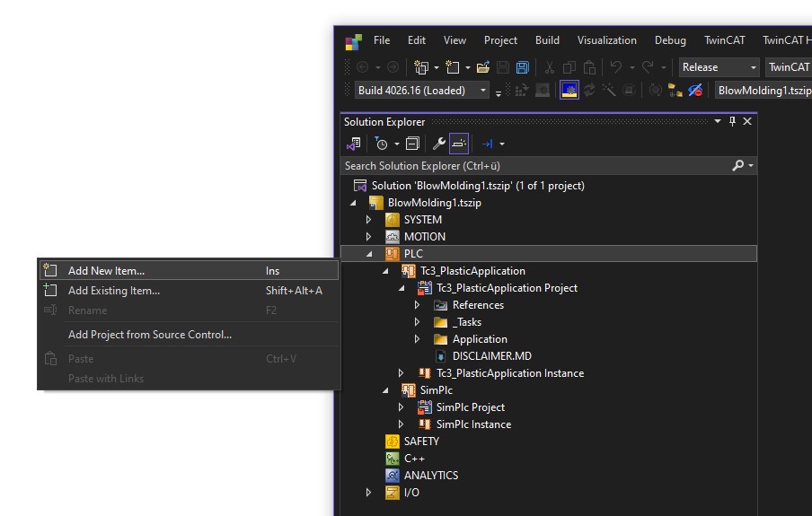
Task: Click the Copy toolbar icon
Action: (x=569, y=67)
